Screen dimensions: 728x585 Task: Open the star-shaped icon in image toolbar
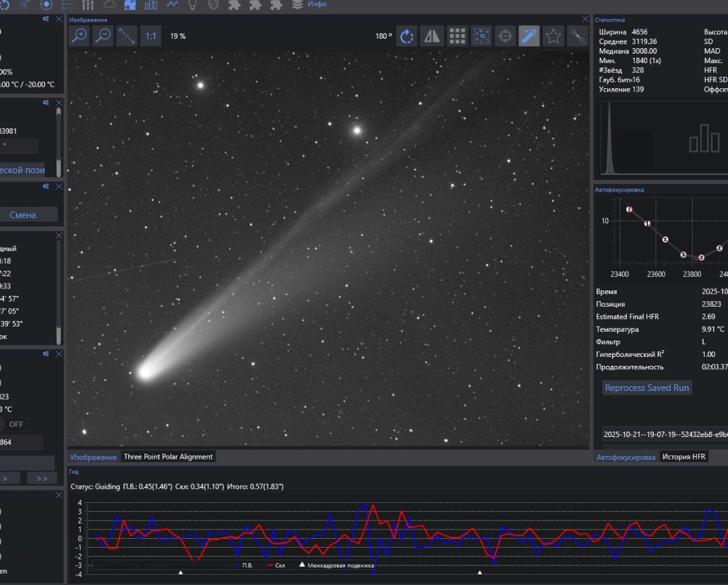(x=554, y=36)
